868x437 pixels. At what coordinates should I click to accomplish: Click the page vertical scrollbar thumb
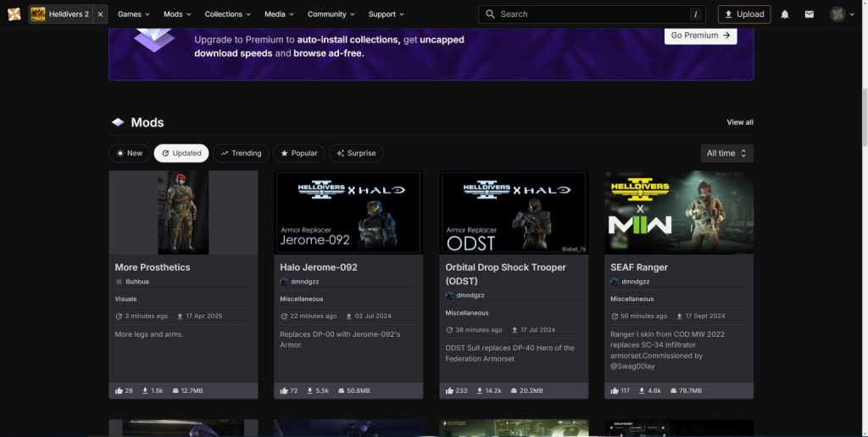tap(865, 116)
